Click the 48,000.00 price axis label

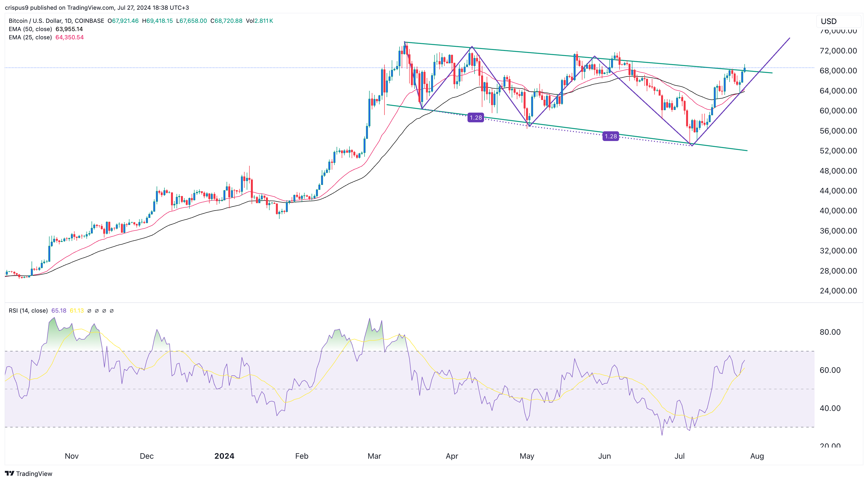coord(838,171)
